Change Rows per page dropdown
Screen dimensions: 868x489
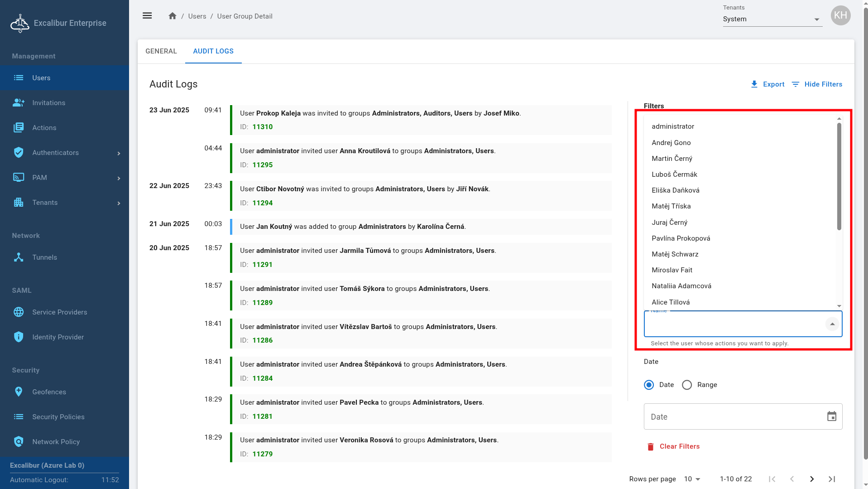point(692,479)
